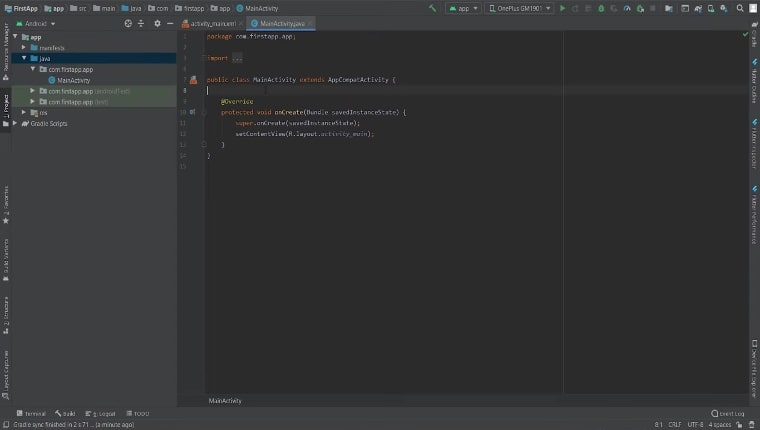The width and height of the screenshot is (760, 430).
Task: Expand the res folder
Action: point(24,112)
